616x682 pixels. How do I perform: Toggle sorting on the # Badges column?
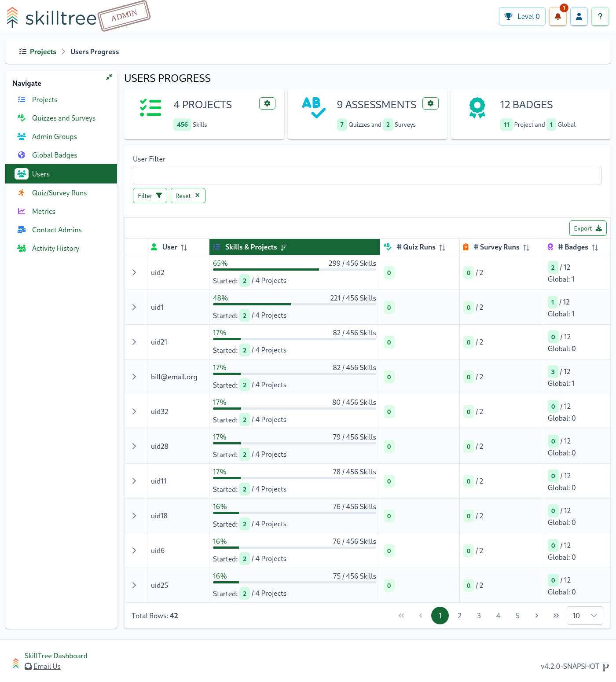tap(595, 247)
